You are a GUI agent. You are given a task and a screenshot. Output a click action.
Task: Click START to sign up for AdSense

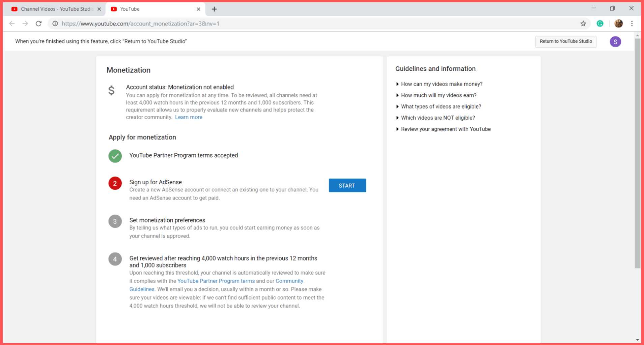[347, 185]
